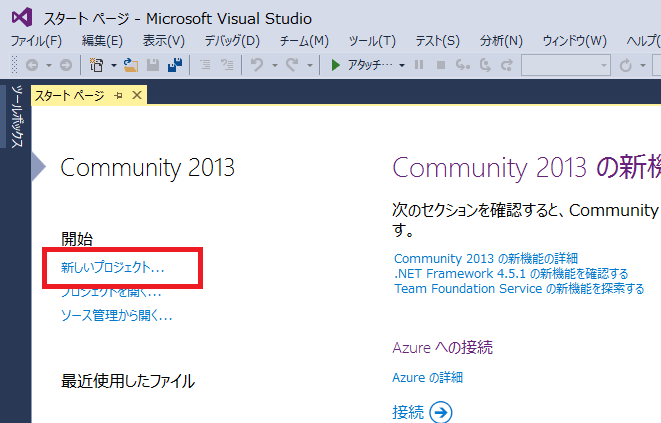Pin the スタート ページ tab

(x=118, y=96)
